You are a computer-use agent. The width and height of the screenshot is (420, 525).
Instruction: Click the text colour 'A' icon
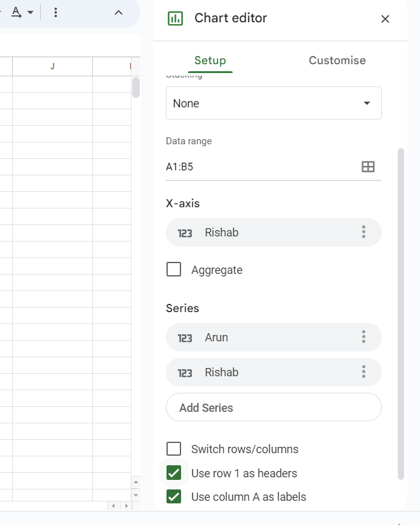click(x=16, y=13)
